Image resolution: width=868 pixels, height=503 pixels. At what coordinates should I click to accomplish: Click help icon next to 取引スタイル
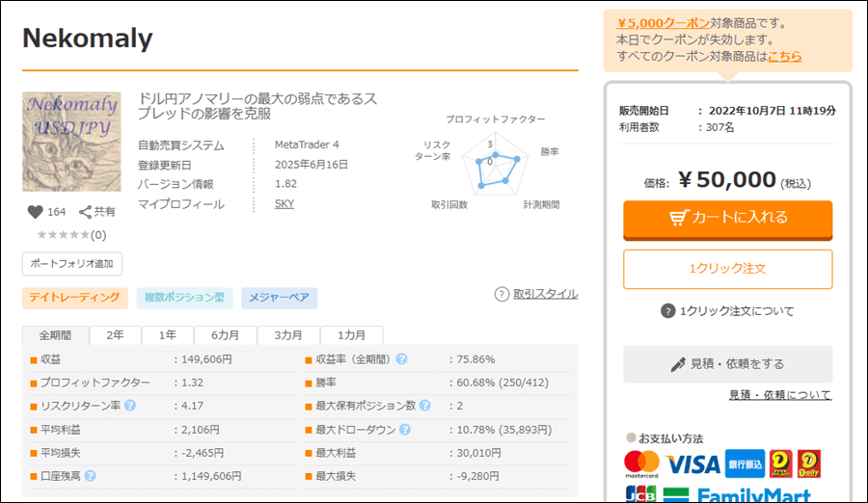(x=502, y=294)
